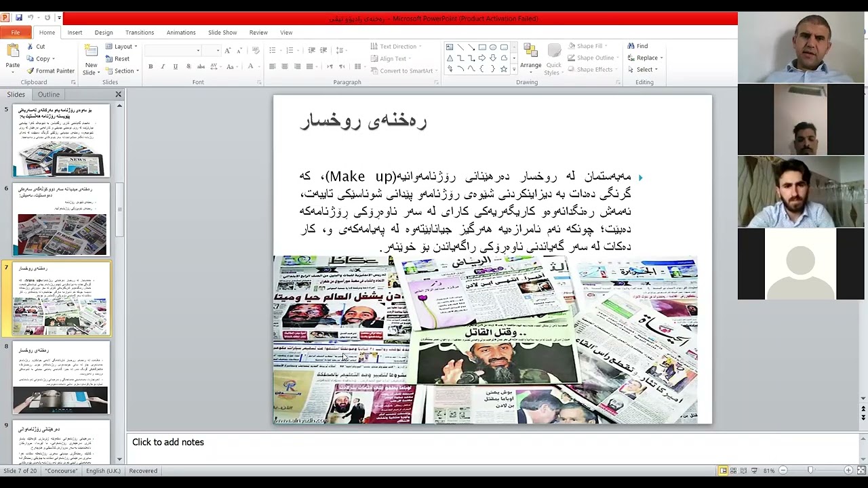Select the text box shape icon
This screenshot has height=488, width=868.
pos(450,47)
